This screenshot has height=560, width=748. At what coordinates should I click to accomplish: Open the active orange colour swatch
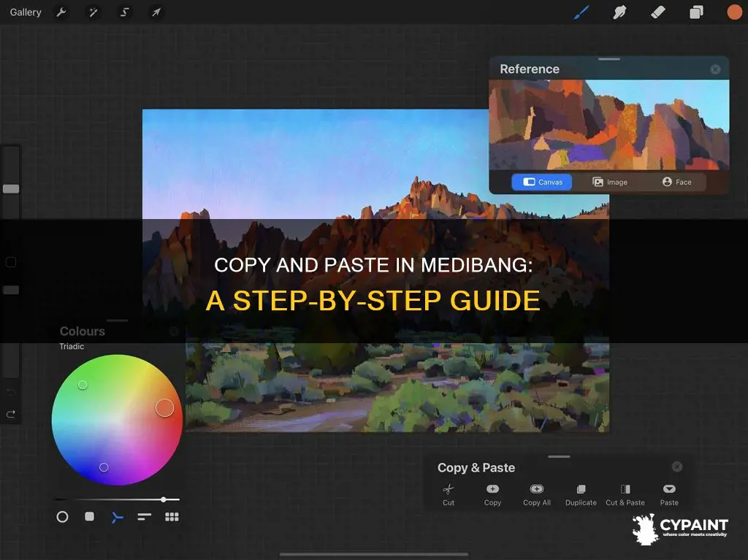pyautogui.click(x=734, y=12)
